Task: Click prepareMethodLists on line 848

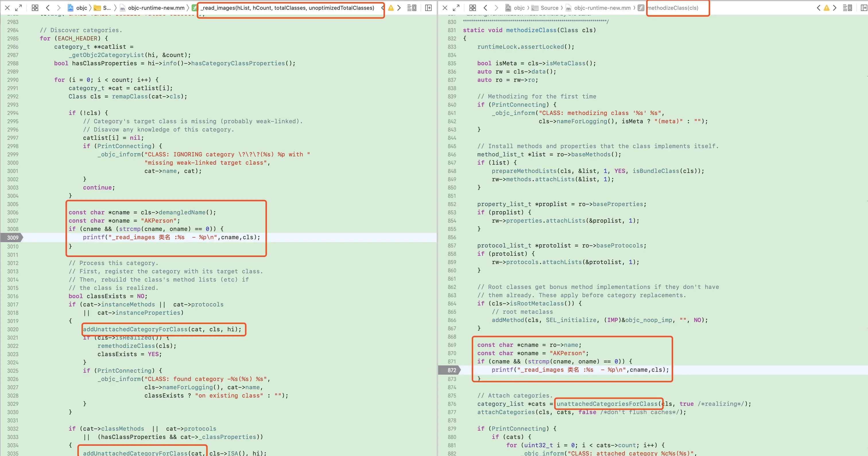Action: click(524, 171)
